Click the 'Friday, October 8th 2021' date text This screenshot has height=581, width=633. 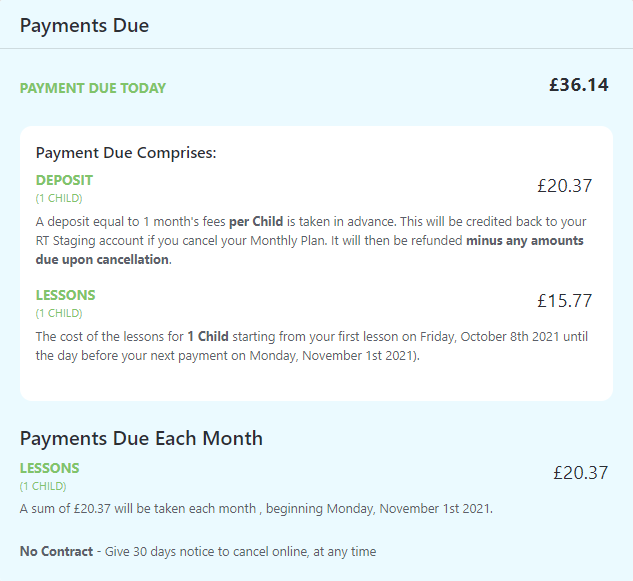(489, 337)
